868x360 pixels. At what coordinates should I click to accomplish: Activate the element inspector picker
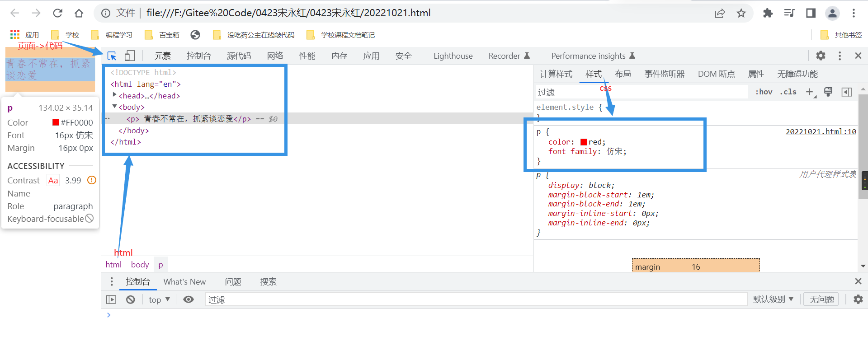(x=112, y=56)
